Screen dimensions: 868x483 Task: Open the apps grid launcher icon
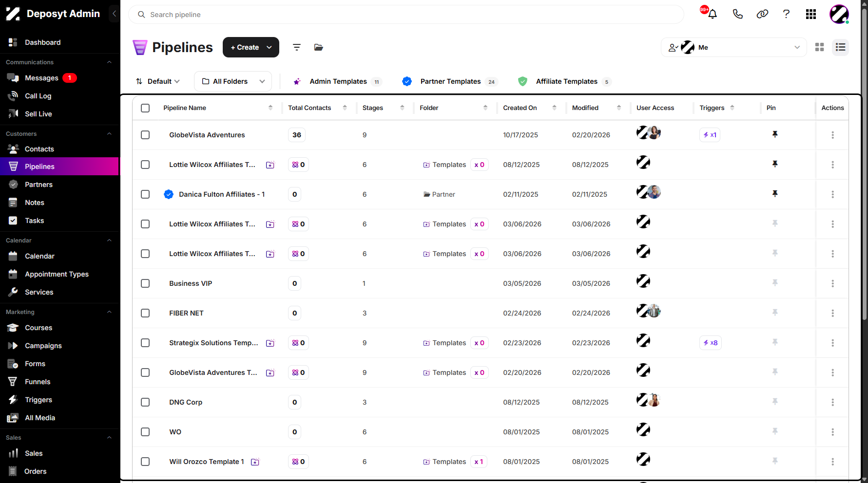(811, 14)
